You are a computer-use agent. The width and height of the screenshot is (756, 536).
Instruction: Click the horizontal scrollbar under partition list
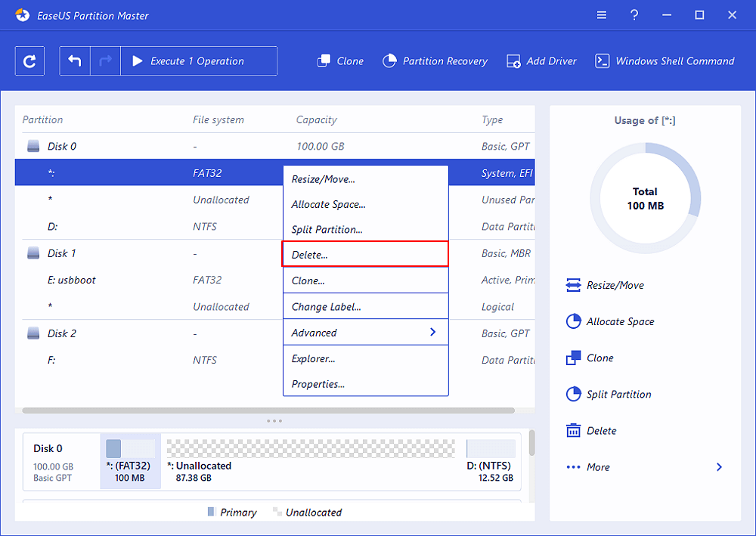(268, 411)
